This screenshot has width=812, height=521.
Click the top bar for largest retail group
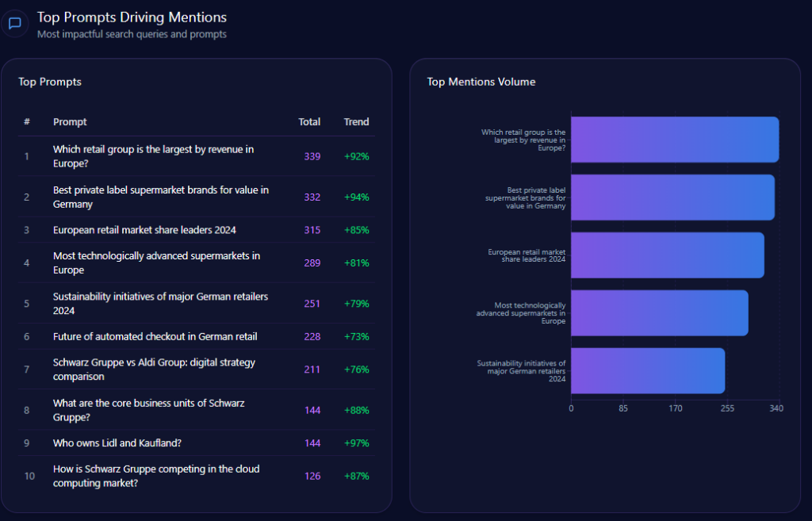[674, 140]
